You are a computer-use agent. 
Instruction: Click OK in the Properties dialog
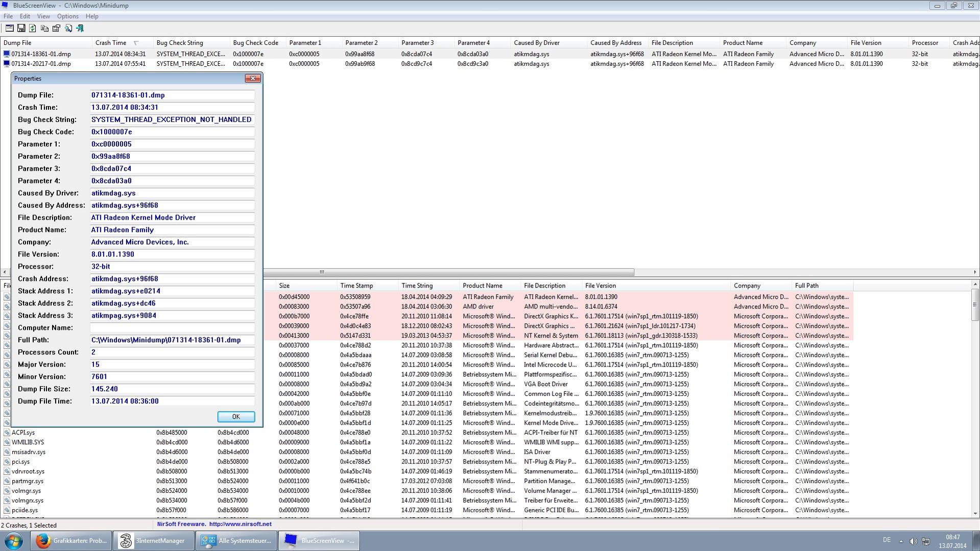[x=236, y=417]
